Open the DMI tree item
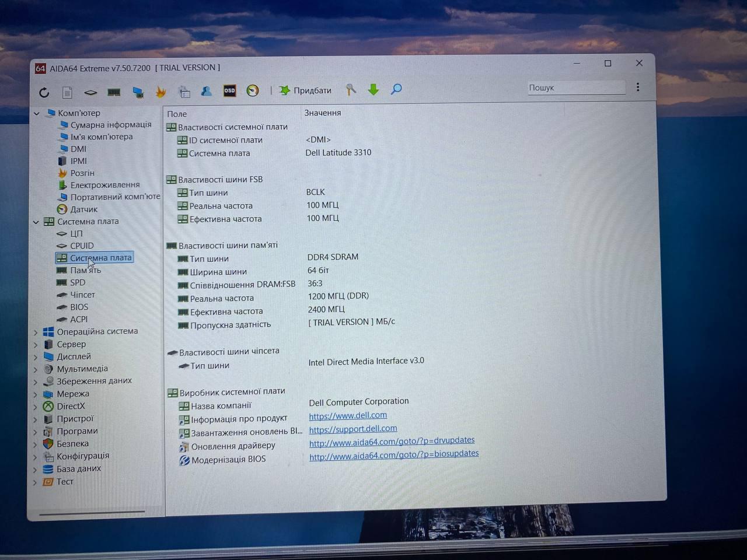 78,149
